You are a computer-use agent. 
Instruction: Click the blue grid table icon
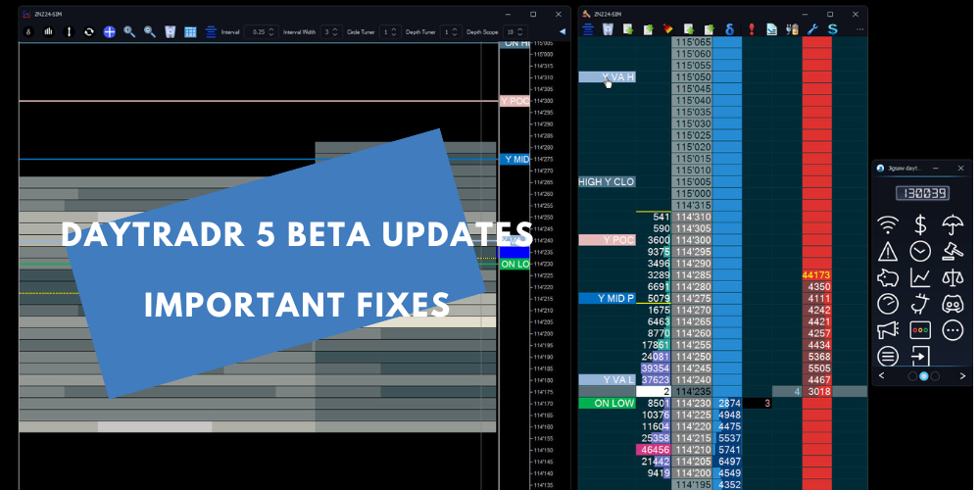pos(191,32)
